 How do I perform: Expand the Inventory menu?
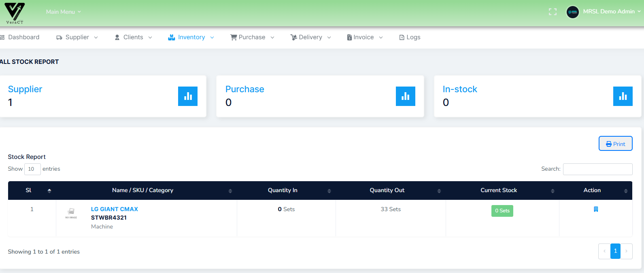pyautogui.click(x=191, y=37)
